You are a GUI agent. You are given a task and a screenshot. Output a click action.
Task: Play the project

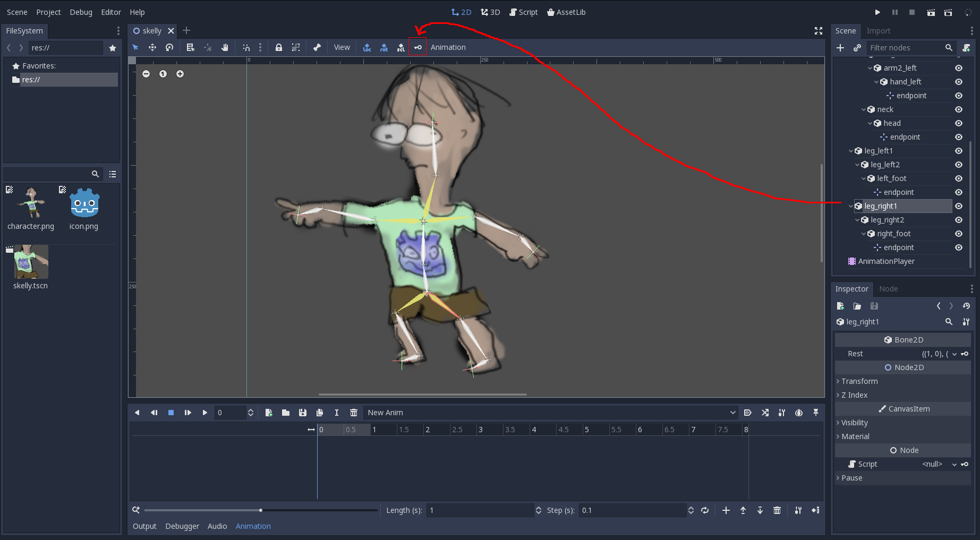tap(877, 12)
